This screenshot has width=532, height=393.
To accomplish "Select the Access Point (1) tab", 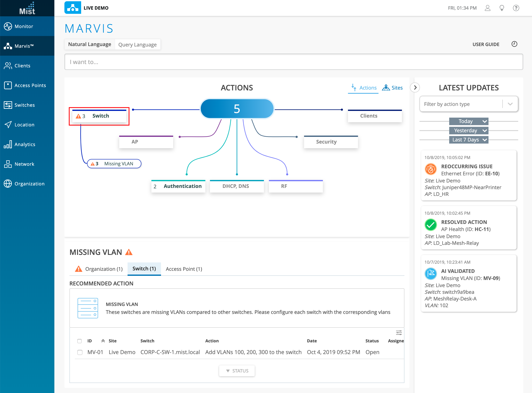I will 184,269.
